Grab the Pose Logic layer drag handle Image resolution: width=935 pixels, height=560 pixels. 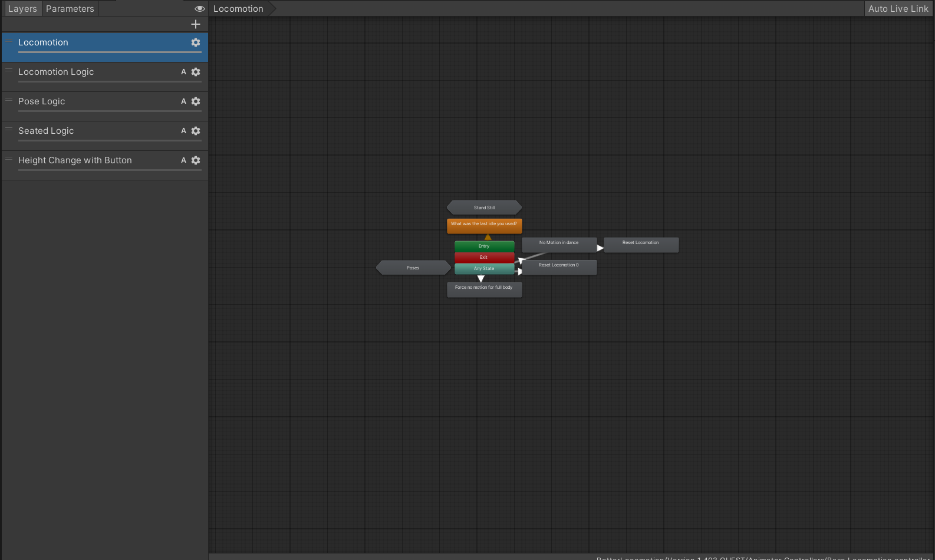click(9, 100)
